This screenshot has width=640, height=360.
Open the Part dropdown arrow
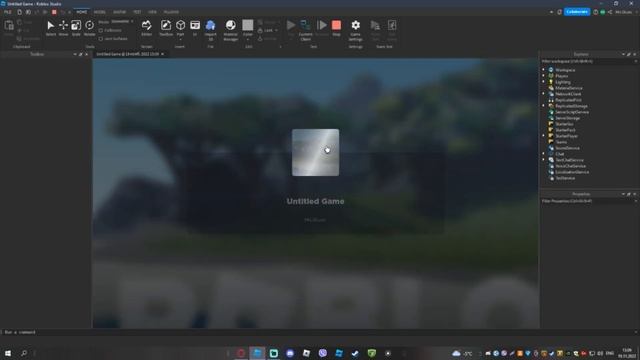pos(180,40)
